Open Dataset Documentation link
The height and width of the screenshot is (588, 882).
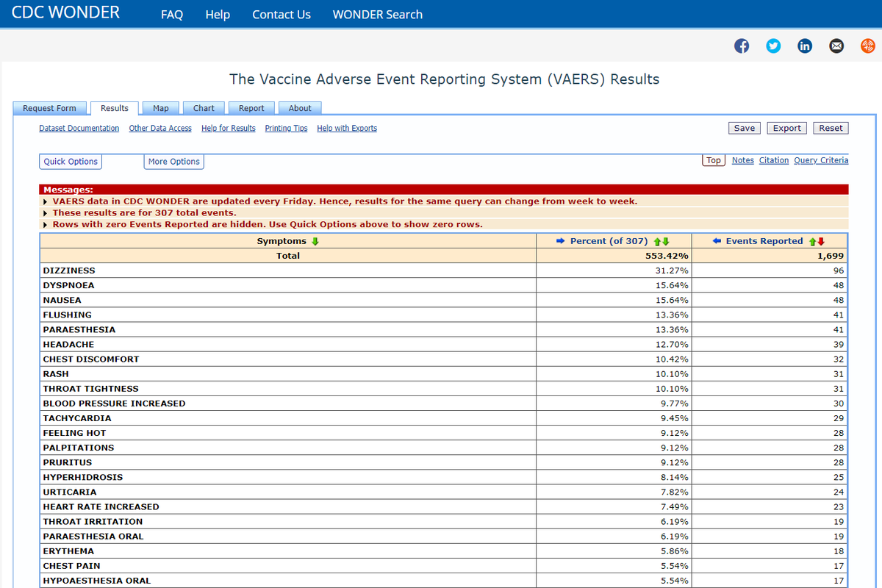[79, 128]
